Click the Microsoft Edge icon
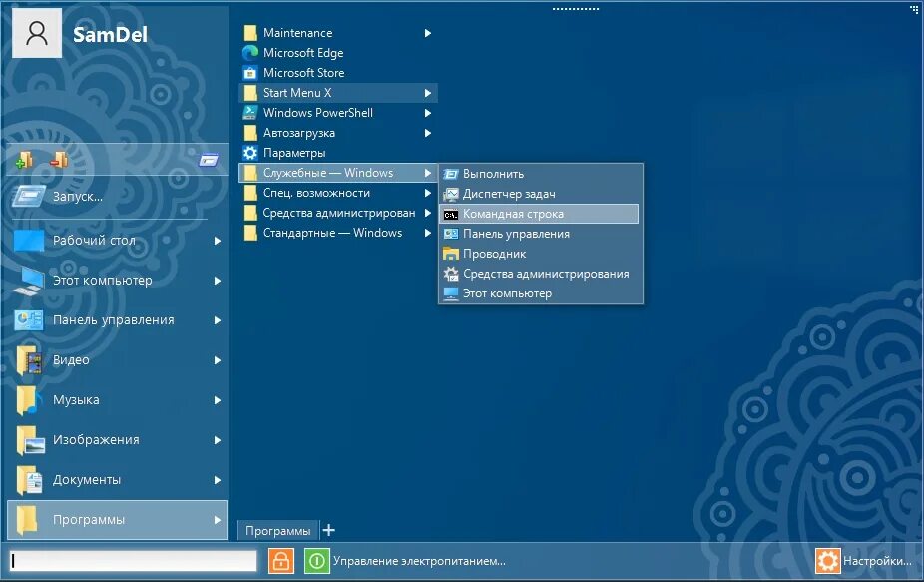Screen dimensions: 924x582 coord(250,53)
